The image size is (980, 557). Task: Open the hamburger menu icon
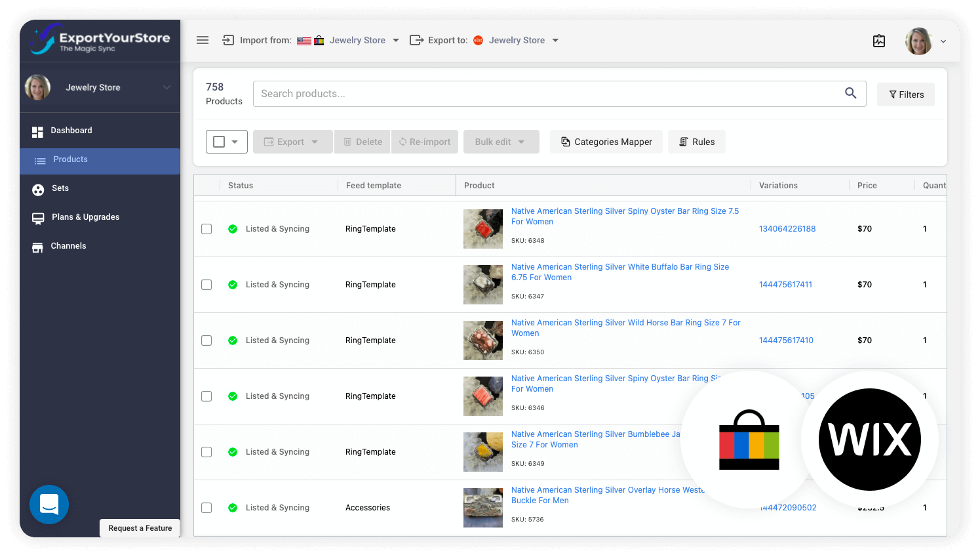tap(203, 40)
